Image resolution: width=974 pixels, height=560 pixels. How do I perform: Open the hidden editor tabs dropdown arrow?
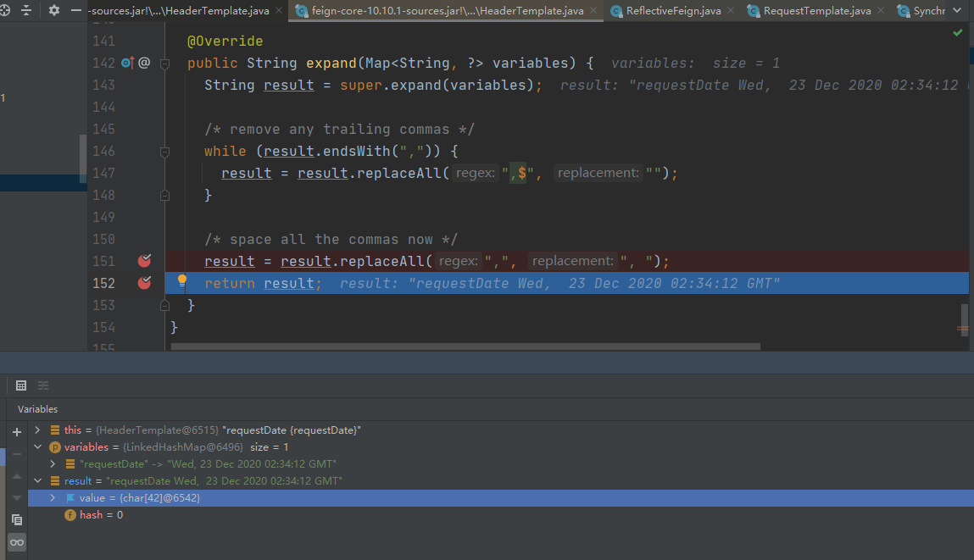[x=965, y=11]
